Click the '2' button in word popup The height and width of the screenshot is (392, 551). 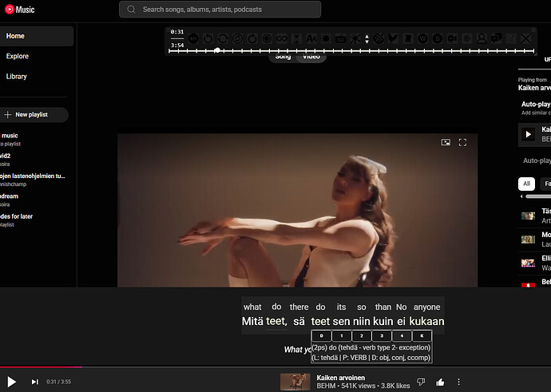pyautogui.click(x=362, y=336)
